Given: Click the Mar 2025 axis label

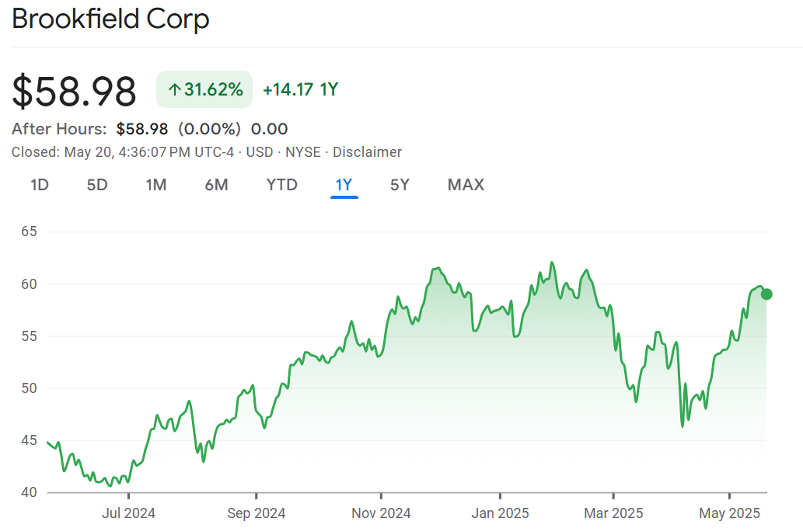Looking at the screenshot, I should (613, 513).
